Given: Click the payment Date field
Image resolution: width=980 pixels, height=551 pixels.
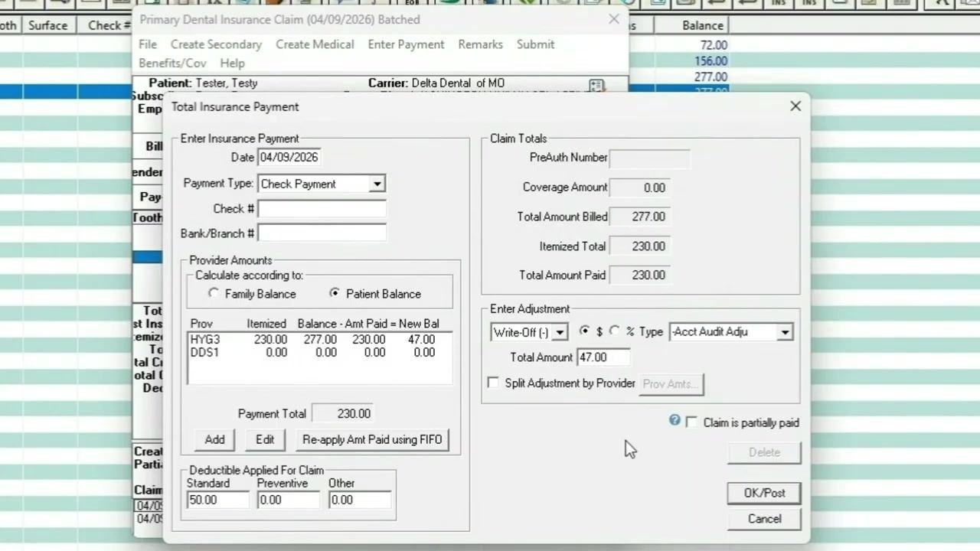Looking at the screenshot, I should [289, 158].
